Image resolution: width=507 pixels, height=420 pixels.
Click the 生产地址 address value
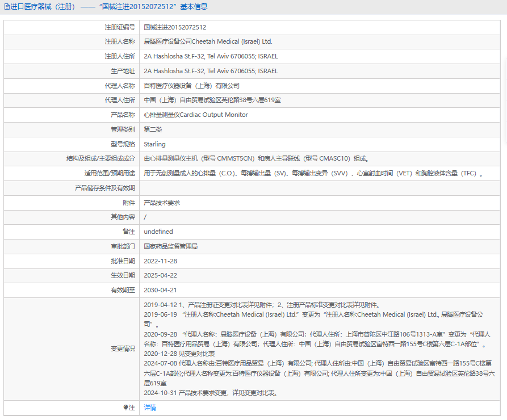click(211, 71)
